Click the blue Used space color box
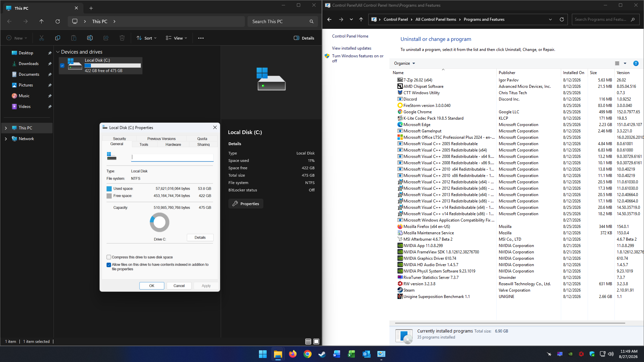Screen dimensions: 644x362 pos(109,189)
